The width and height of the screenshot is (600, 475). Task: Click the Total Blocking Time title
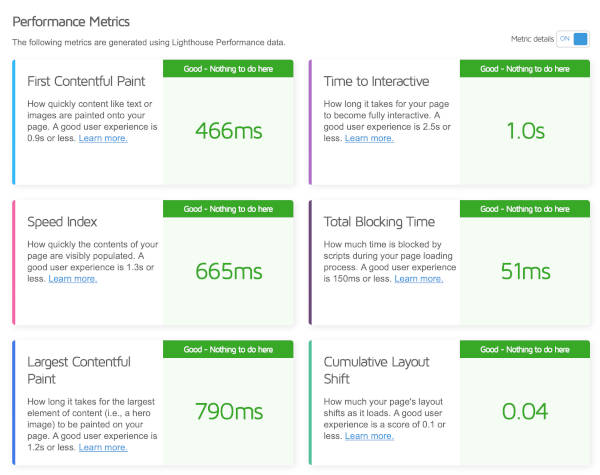tap(379, 222)
